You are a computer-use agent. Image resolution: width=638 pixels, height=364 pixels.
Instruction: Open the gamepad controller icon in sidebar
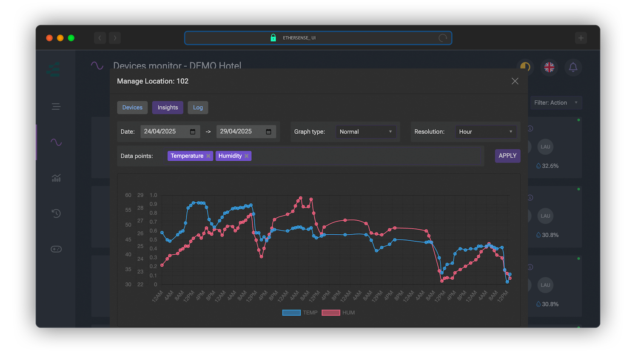pyautogui.click(x=56, y=249)
